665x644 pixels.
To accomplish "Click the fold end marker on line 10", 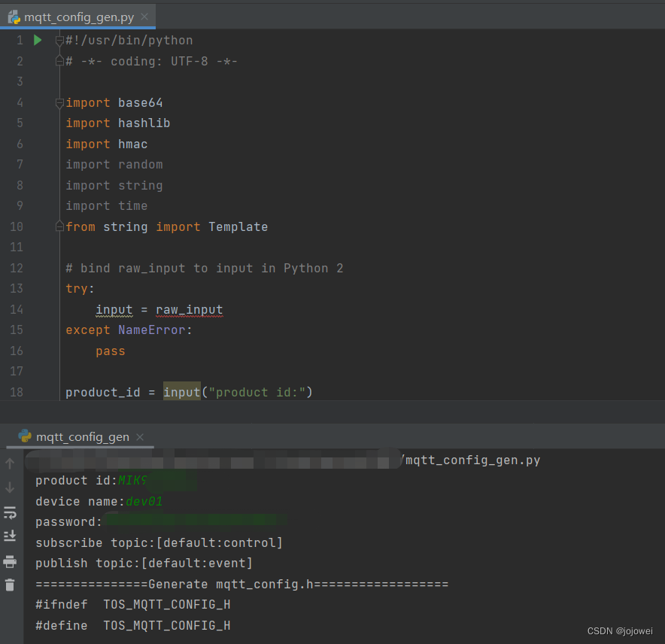I will (59, 226).
